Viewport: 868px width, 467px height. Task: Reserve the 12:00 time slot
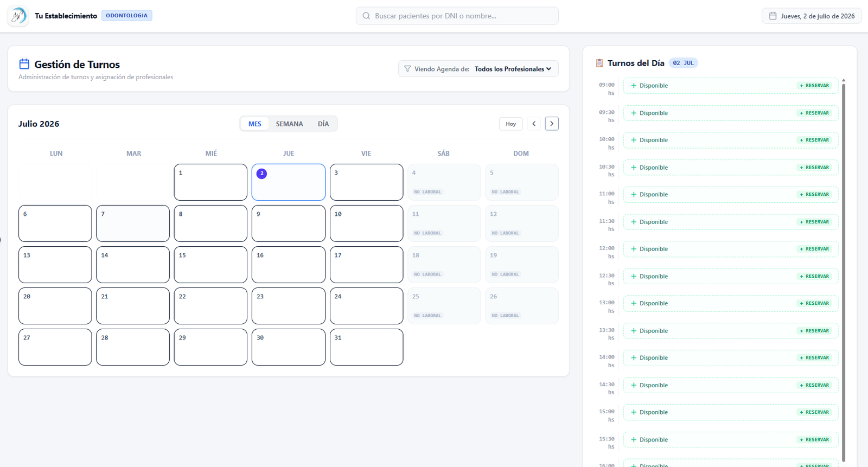click(814, 249)
